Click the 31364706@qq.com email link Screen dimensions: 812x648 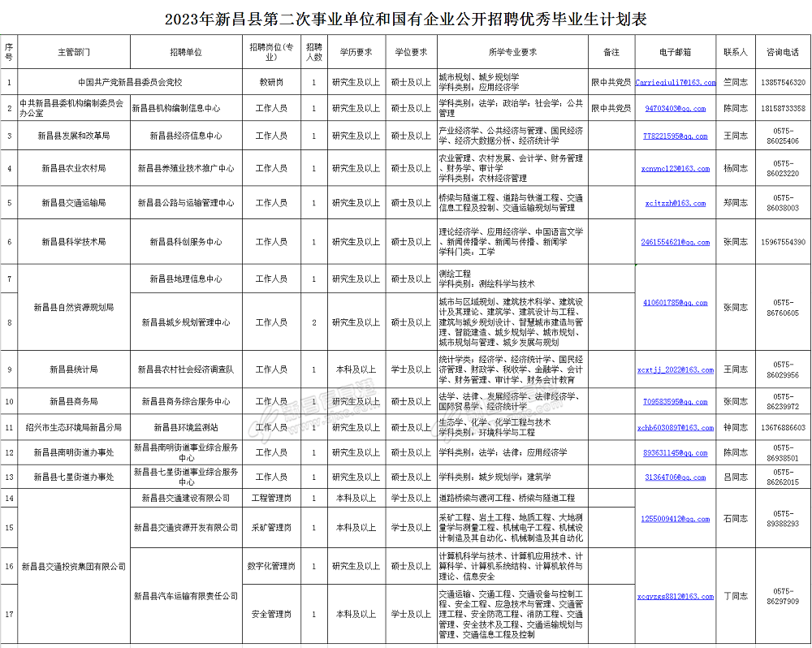pos(675,478)
